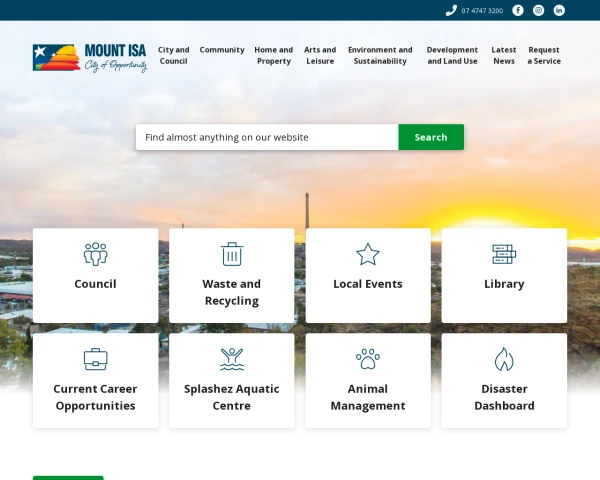The image size is (600, 480).
Task: Expand the Home and Property menu
Action: 273,55
